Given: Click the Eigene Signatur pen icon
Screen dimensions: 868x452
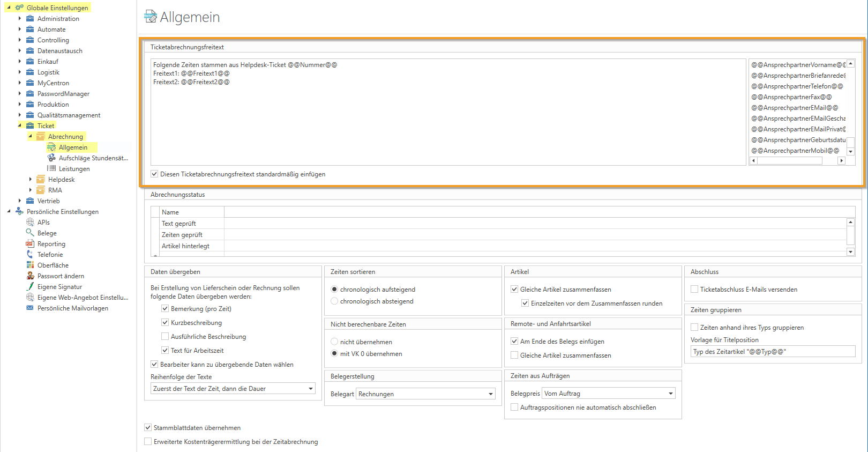Looking at the screenshot, I should 30,287.
